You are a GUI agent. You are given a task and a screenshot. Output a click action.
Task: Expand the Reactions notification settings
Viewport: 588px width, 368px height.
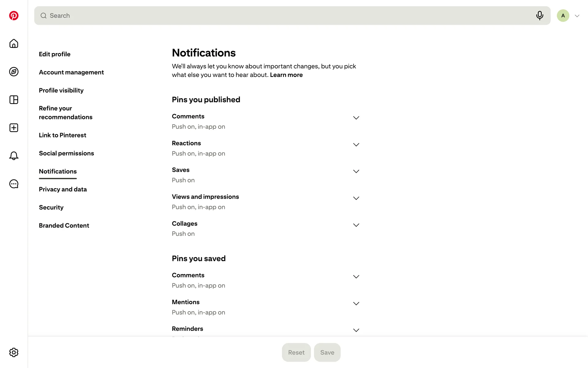(x=356, y=145)
